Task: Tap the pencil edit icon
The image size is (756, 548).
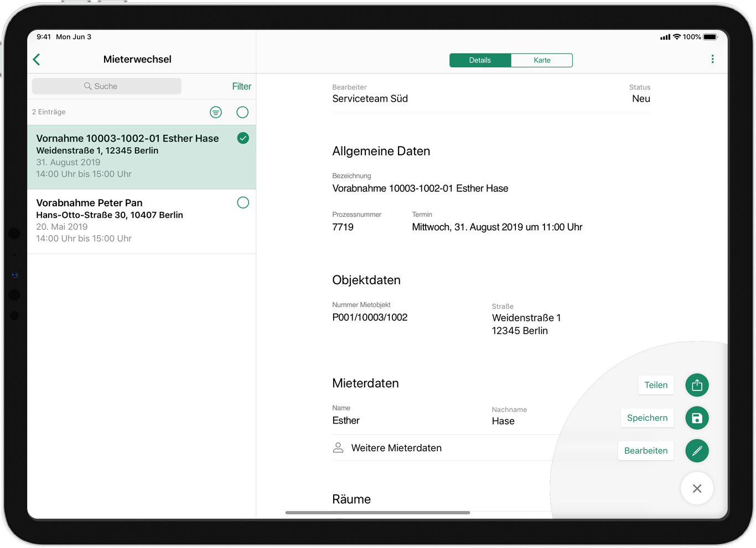Action: pos(697,451)
